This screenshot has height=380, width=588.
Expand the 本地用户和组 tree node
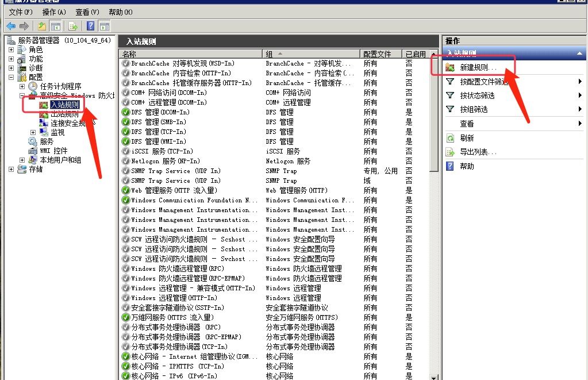pos(22,160)
